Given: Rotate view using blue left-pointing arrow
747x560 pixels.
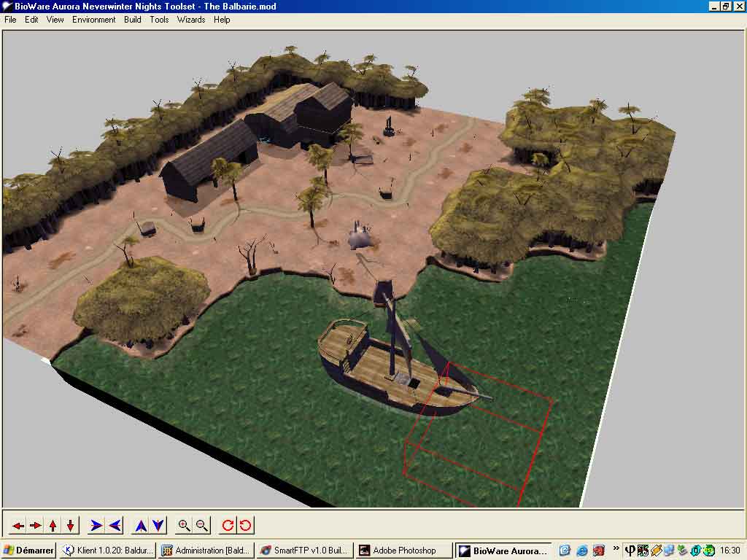Looking at the screenshot, I should click(x=115, y=526).
